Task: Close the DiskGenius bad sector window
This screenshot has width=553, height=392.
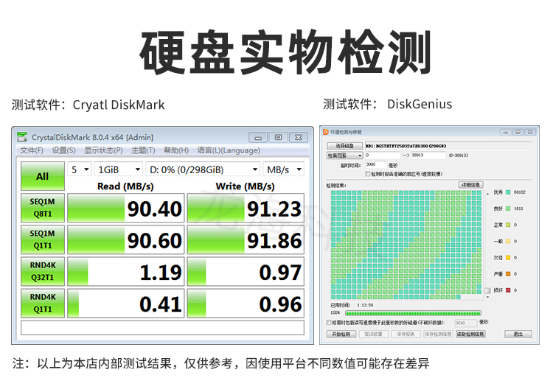Action: [530, 132]
